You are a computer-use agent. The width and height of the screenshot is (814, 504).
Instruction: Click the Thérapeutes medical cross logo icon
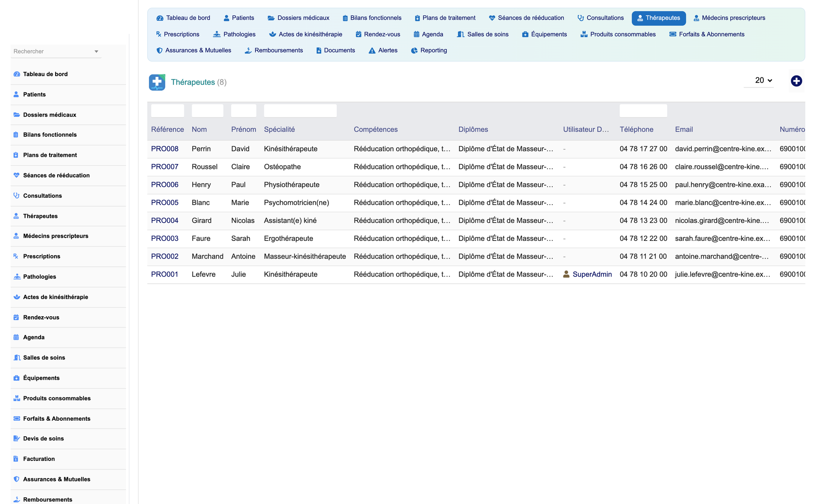[157, 82]
